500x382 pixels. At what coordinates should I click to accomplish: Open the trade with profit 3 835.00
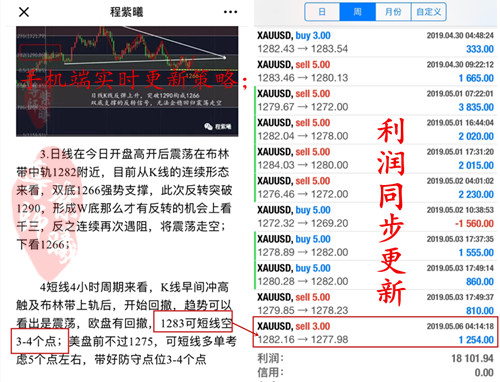coord(375,100)
